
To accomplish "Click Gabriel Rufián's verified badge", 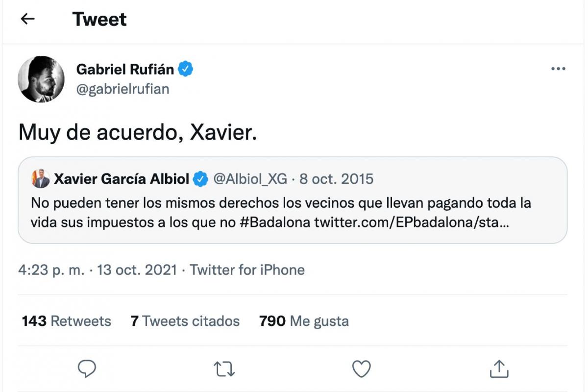I will pyautogui.click(x=186, y=70).
